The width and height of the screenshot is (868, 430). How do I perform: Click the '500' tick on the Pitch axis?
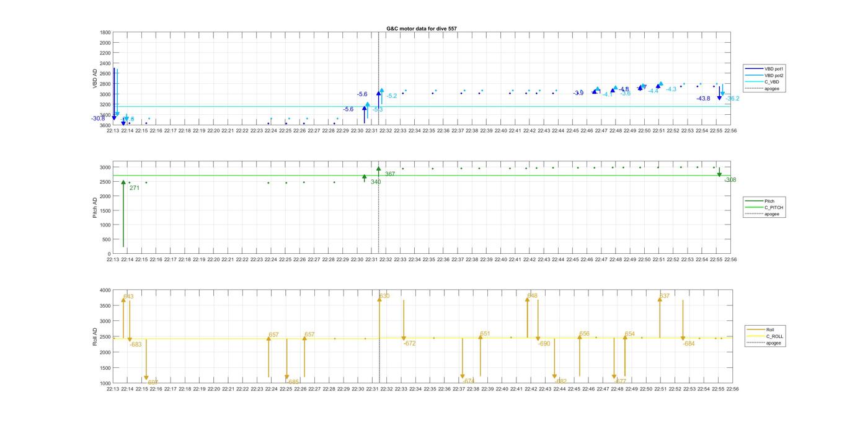point(107,240)
